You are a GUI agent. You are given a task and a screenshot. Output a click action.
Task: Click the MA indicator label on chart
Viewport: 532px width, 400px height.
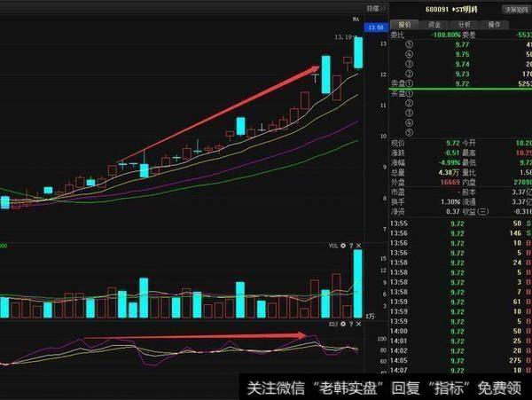[356, 20]
